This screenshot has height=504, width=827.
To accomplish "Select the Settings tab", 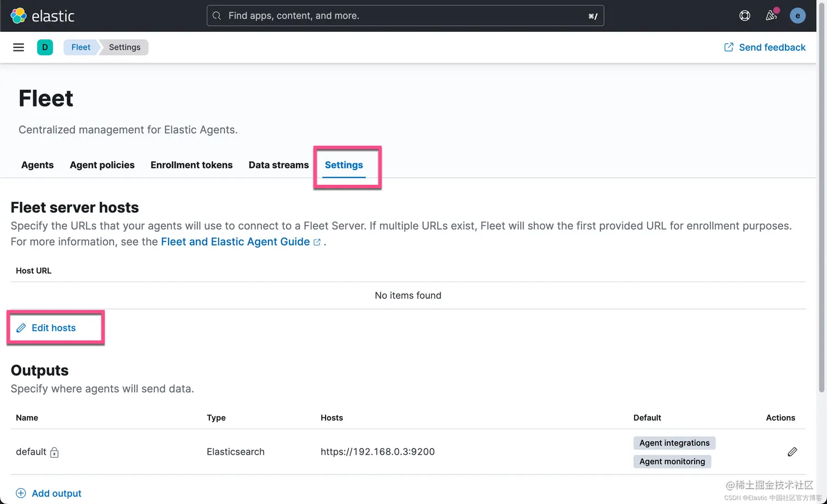I will tap(344, 165).
